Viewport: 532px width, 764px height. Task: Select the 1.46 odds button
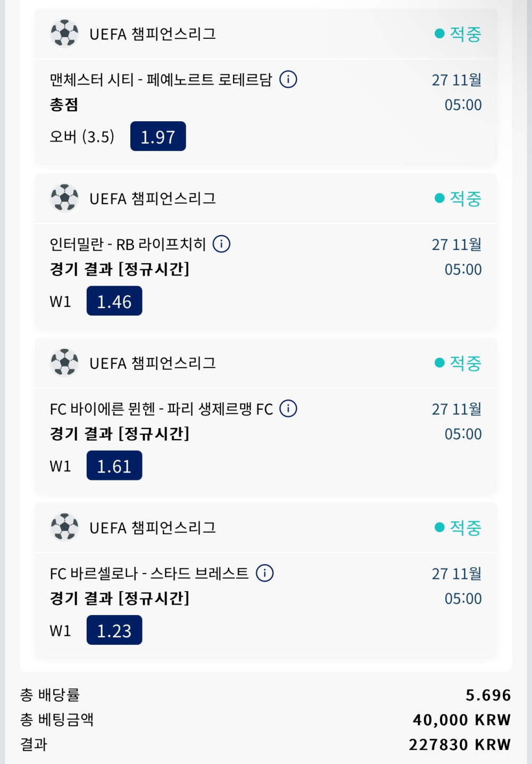[x=114, y=301]
